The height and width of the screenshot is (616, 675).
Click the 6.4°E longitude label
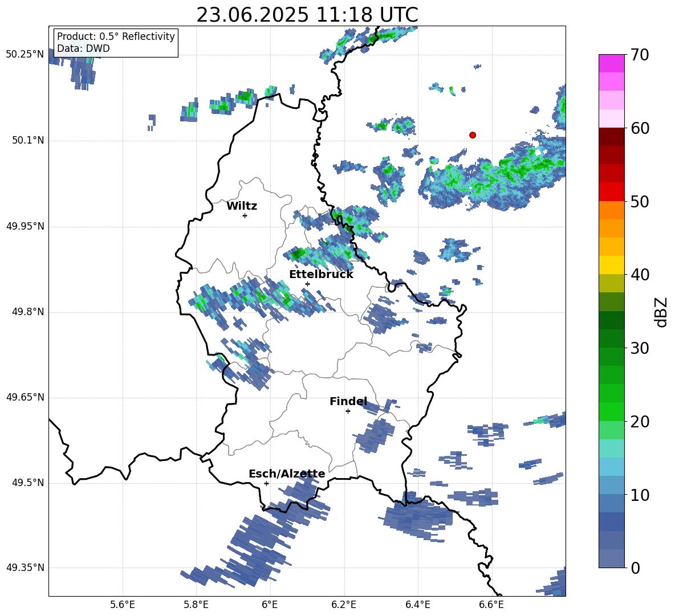coord(417,605)
